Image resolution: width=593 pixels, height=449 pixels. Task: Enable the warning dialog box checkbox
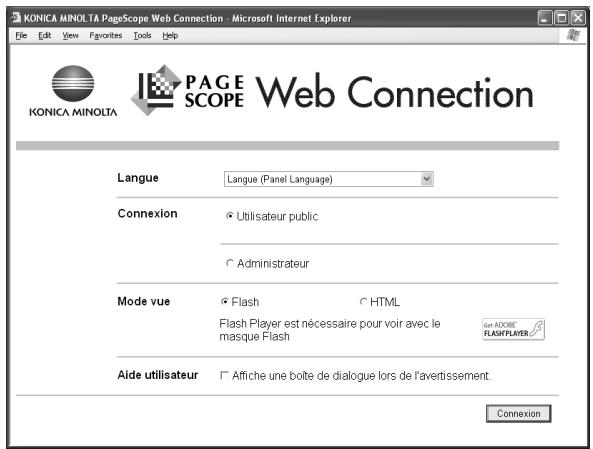224,375
